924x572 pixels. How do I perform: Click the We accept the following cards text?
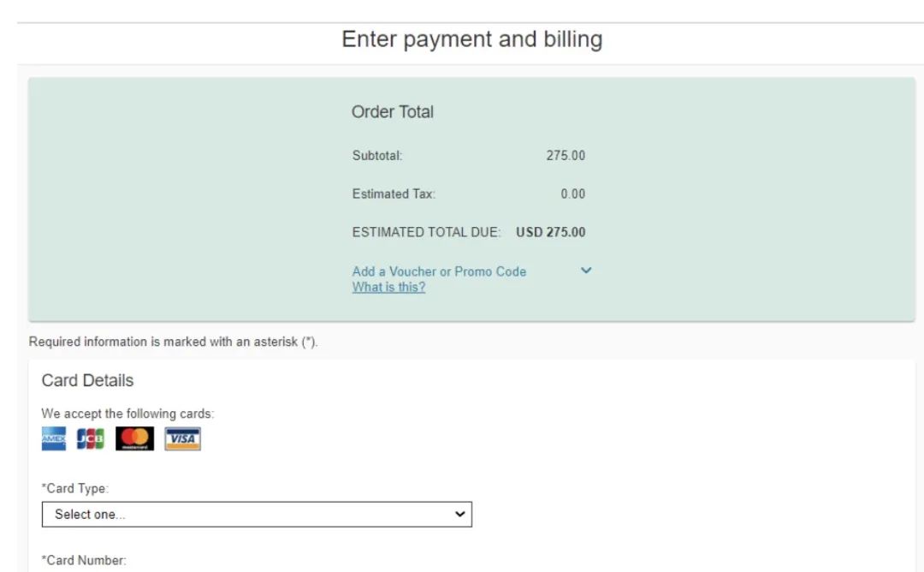[x=127, y=414]
